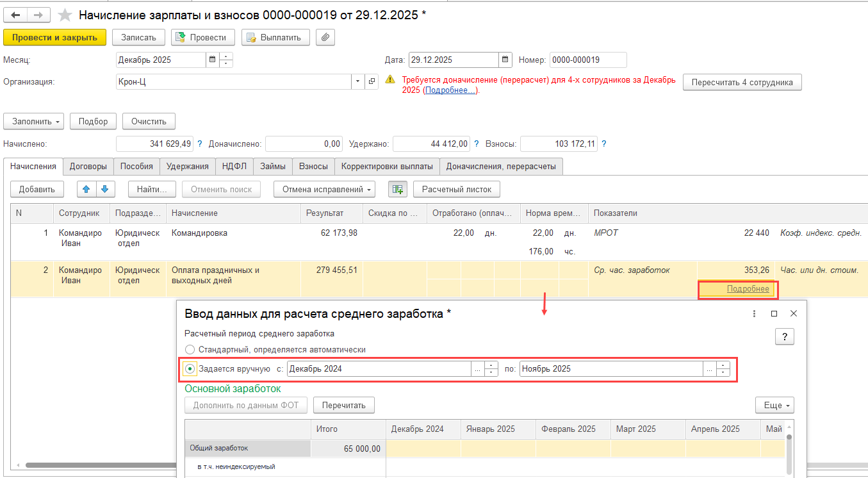Click the green table columns settings icon

[397, 189]
